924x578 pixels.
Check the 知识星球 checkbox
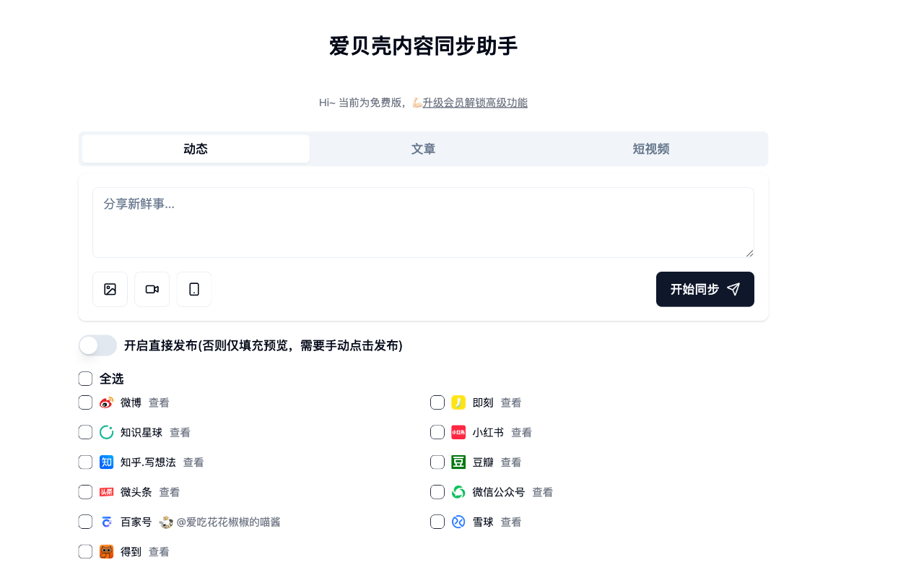[85, 432]
